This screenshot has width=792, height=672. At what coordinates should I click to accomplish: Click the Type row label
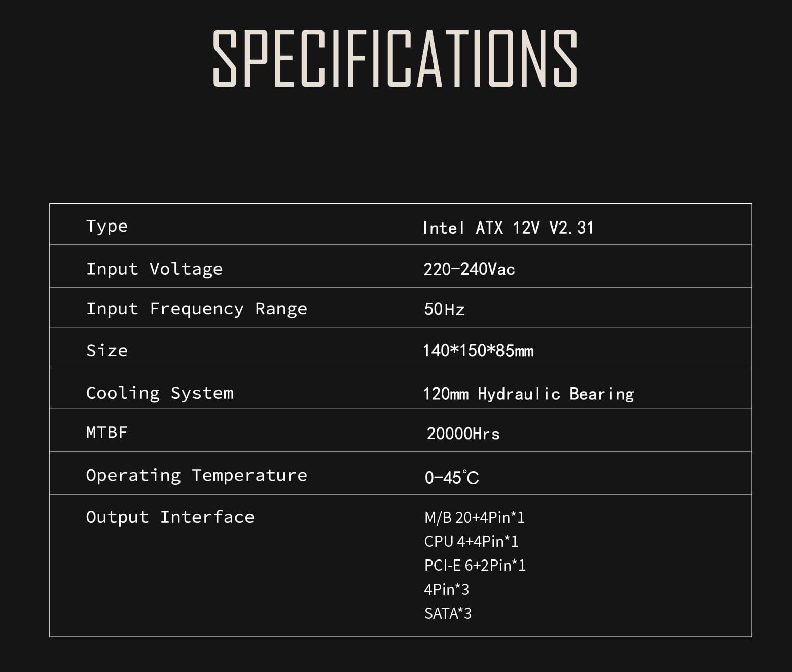tap(107, 226)
